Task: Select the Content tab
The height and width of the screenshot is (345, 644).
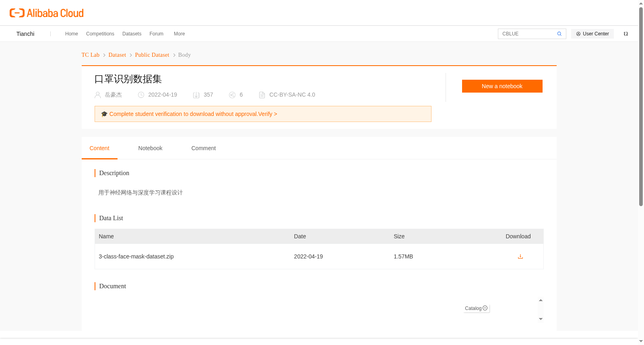Action: coord(99,148)
